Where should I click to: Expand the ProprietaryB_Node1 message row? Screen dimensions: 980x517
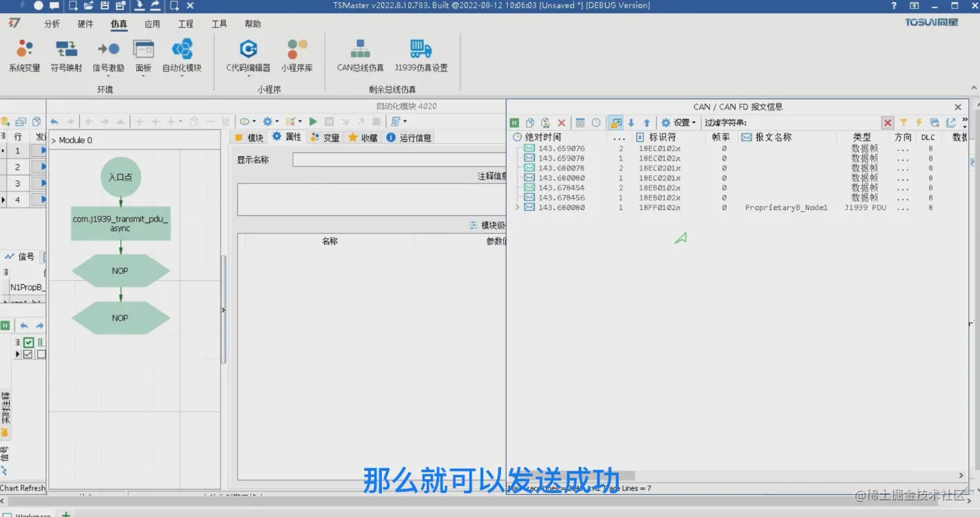pyautogui.click(x=518, y=207)
